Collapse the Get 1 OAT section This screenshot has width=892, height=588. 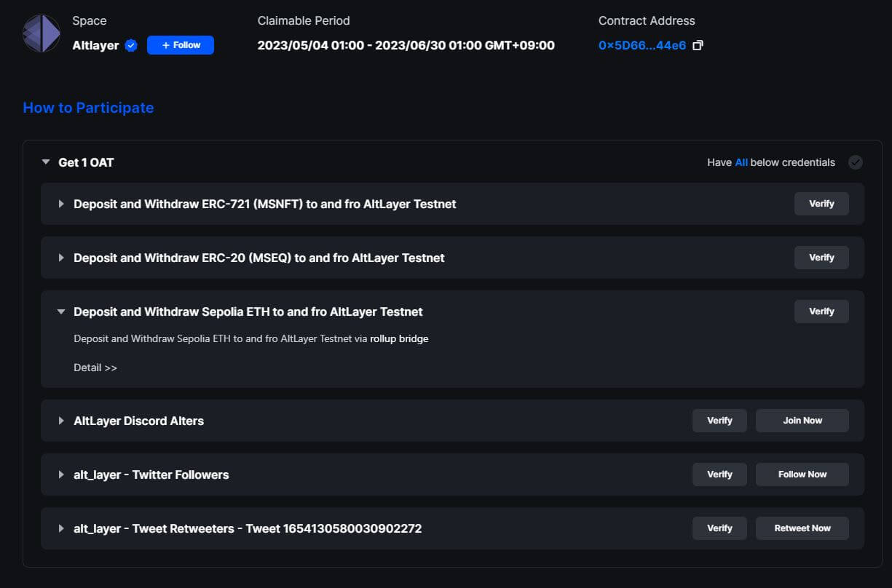46,162
